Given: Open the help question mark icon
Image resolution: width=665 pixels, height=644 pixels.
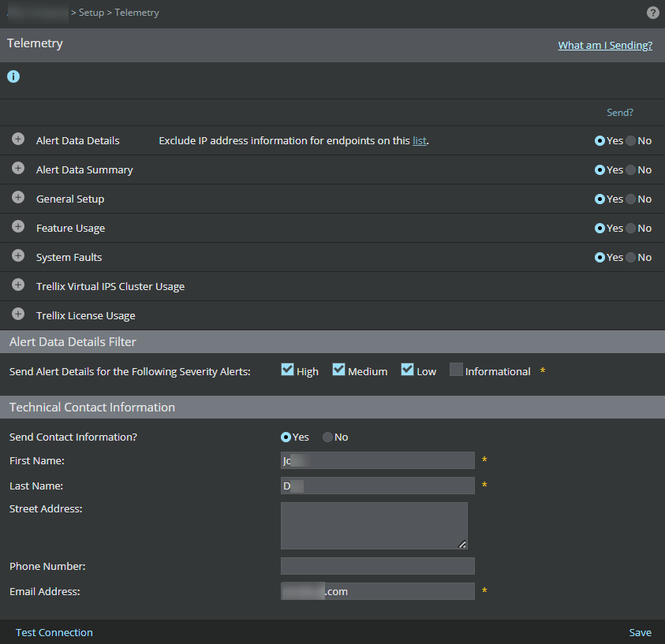Looking at the screenshot, I should tap(652, 13).
